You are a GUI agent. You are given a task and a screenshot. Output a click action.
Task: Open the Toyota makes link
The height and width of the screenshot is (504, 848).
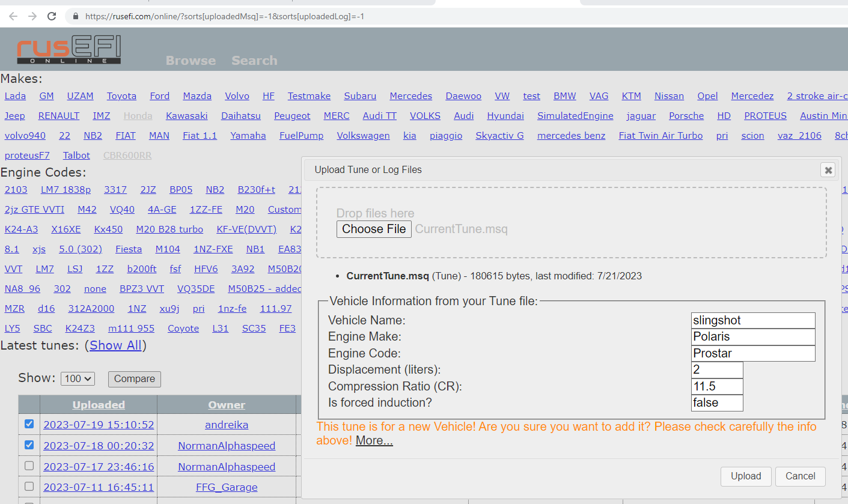tap(121, 96)
